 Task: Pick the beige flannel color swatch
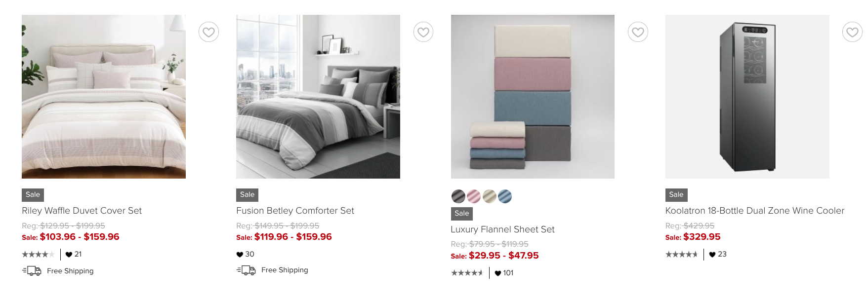coord(490,196)
